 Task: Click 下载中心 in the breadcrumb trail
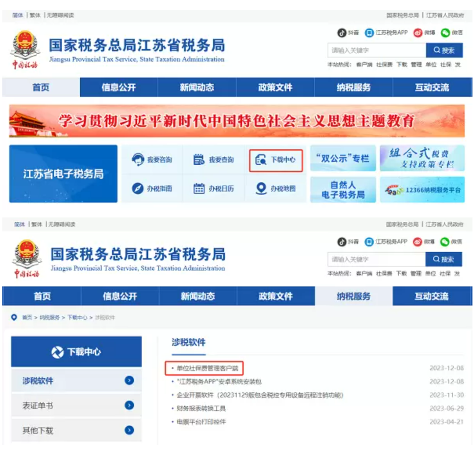[x=77, y=317]
